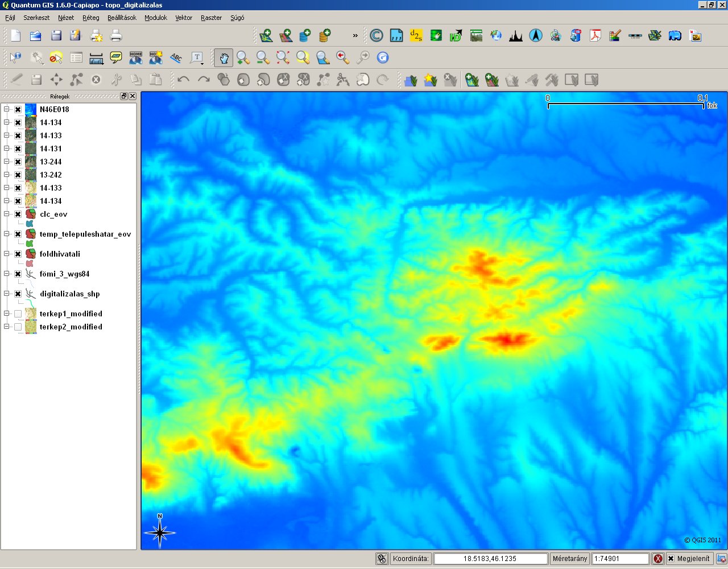The width and height of the screenshot is (728, 569).
Task: Collapse the foldhivatali layer legend
Action: (x=7, y=254)
